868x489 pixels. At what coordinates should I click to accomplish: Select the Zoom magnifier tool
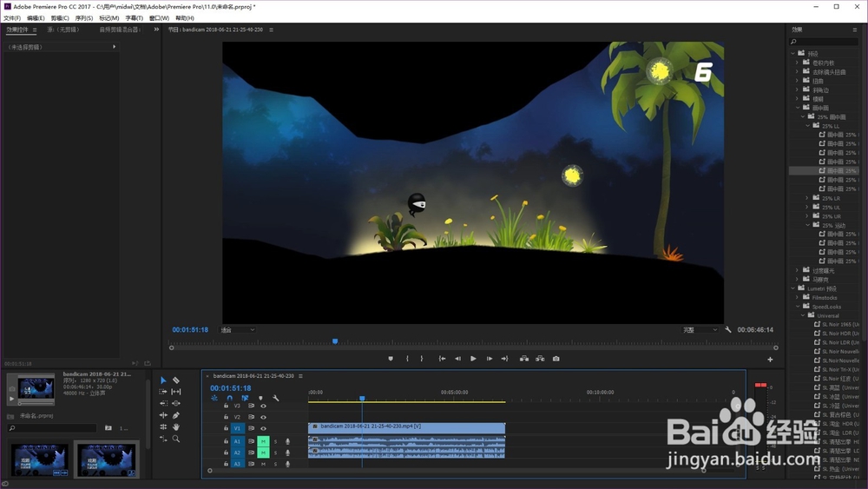pos(176,439)
